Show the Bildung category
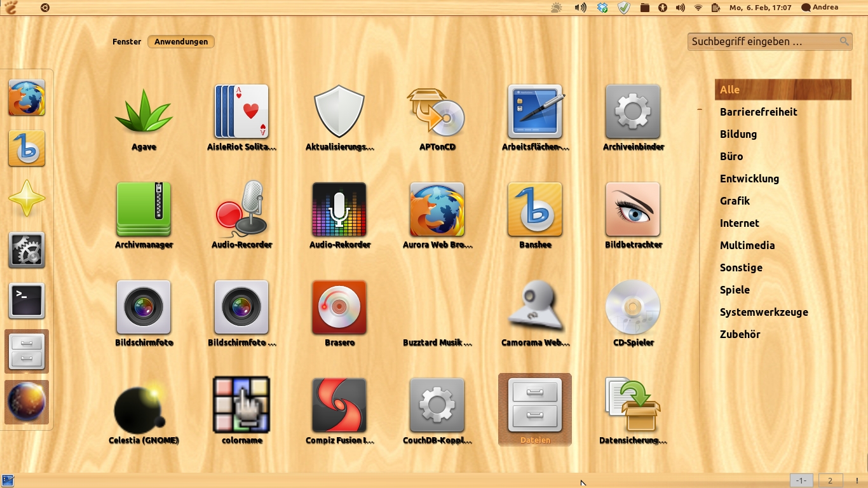 (x=738, y=134)
